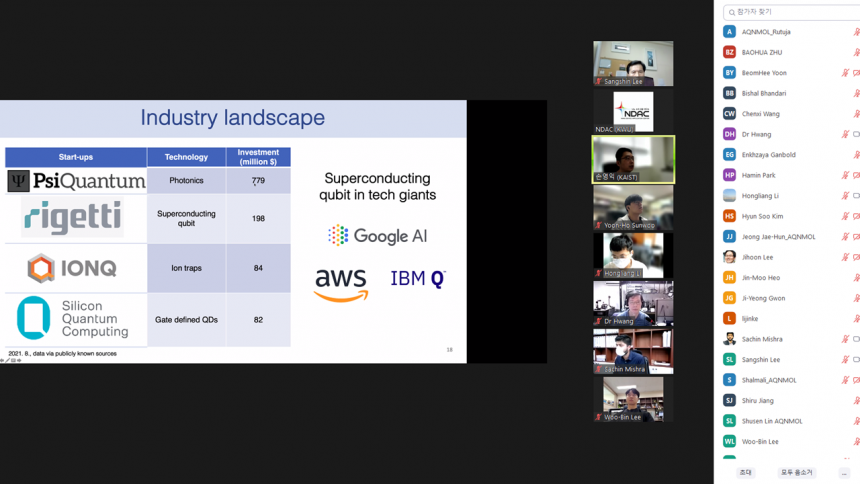
Task: Select Shusen Lin AQNMOL in participants list
Action: point(772,421)
